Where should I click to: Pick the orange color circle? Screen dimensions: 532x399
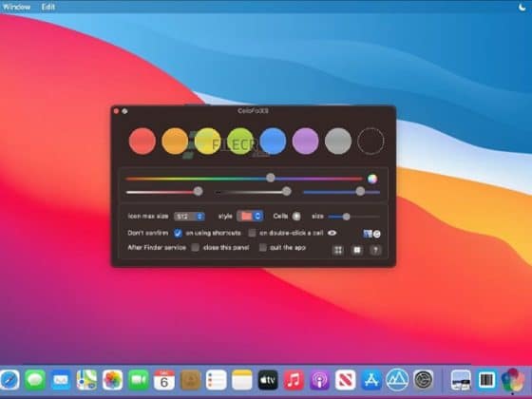[x=175, y=142]
